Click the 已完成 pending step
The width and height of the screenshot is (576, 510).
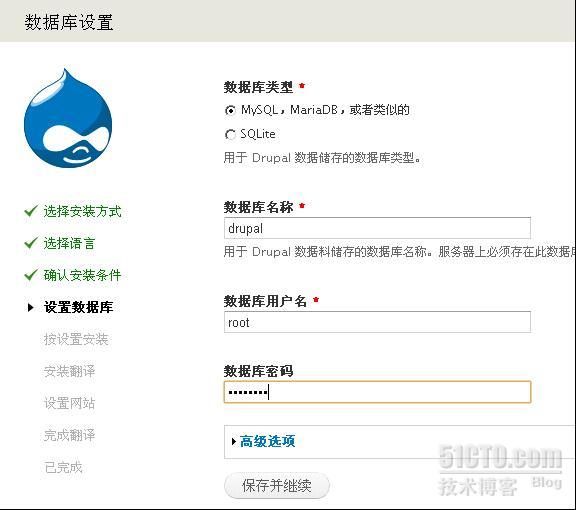click(x=63, y=467)
